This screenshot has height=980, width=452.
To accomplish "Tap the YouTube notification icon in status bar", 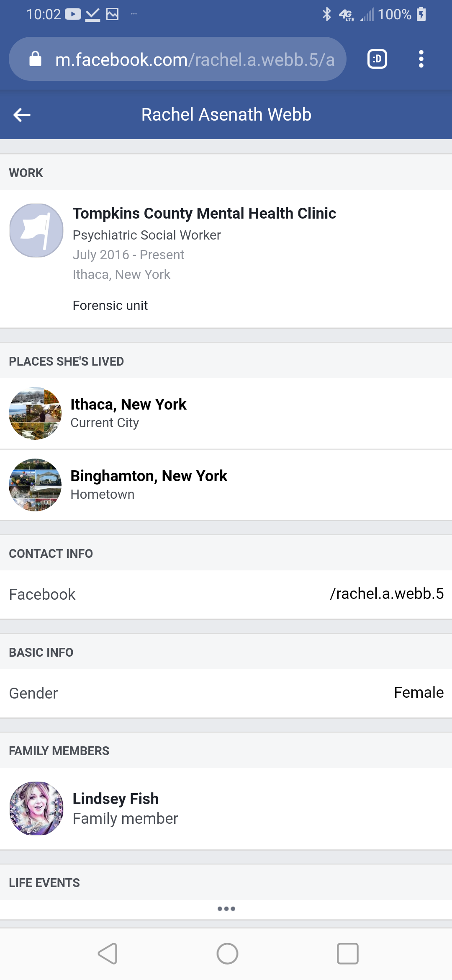I will (73, 14).
